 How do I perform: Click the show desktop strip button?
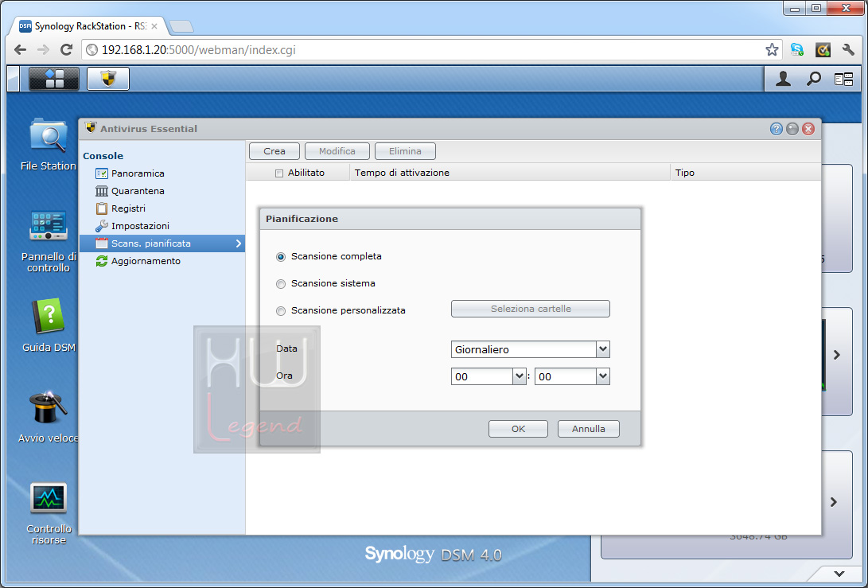coord(14,79)
